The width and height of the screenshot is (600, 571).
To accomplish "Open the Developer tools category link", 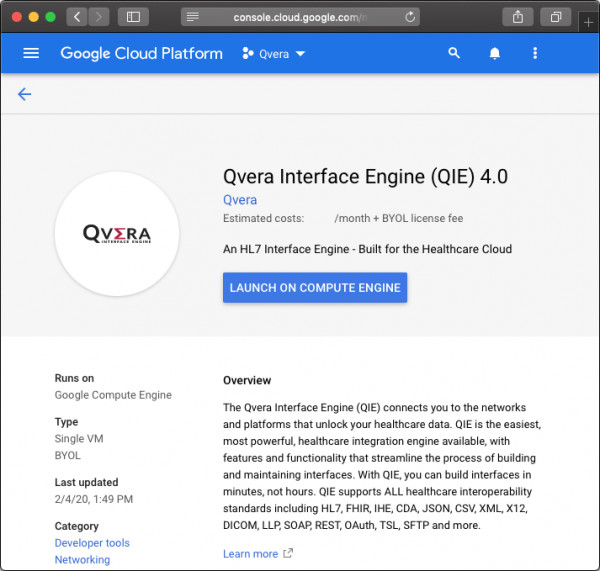I will (x=92, y=543).
